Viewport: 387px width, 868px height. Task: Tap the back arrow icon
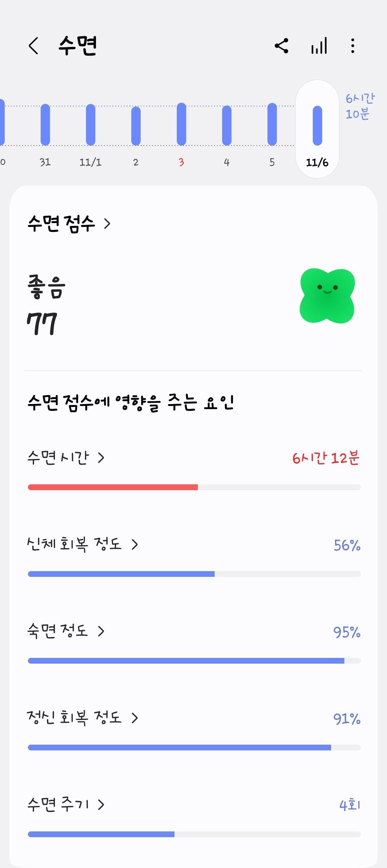[x=33, y=46]
